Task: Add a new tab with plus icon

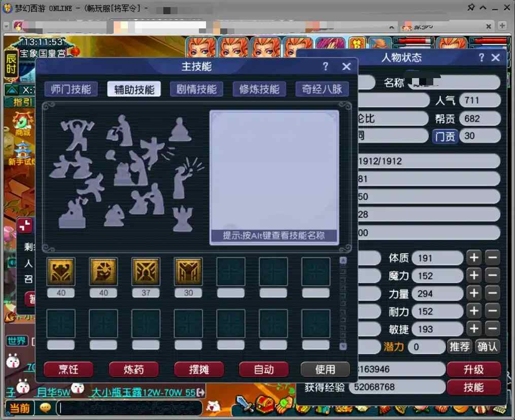Action: [502, 25]
